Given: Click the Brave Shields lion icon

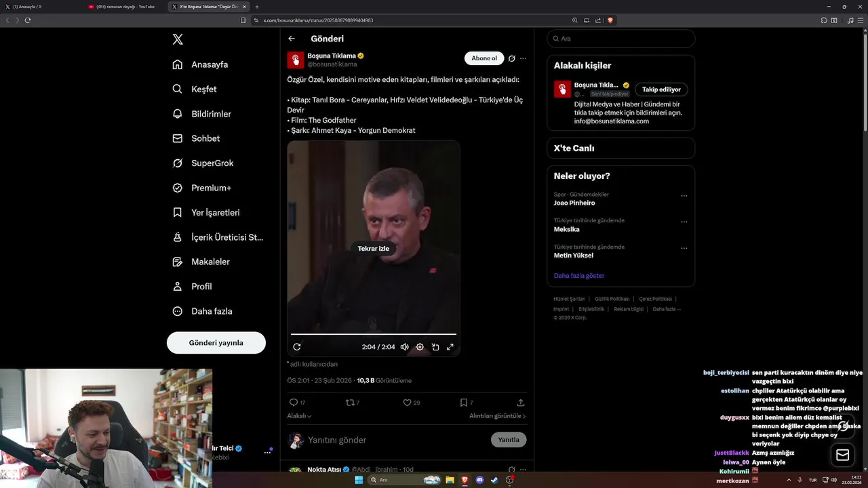Looking at the screenshot, I should (x=610, y=20).
